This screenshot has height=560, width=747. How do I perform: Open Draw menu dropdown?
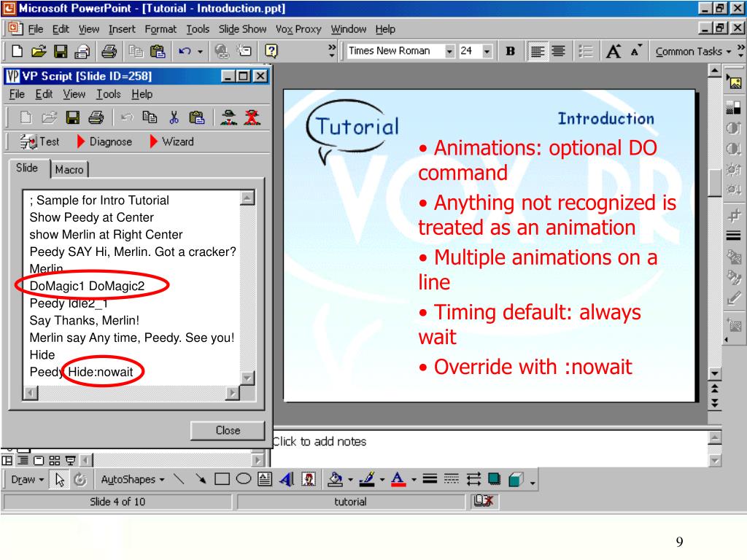tap(28, 480)
